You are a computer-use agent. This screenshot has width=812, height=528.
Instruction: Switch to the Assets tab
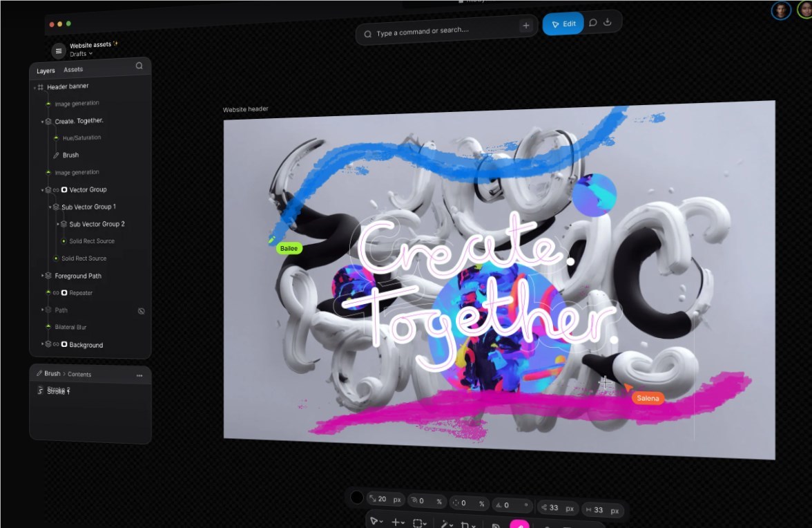tap(73, 69)
